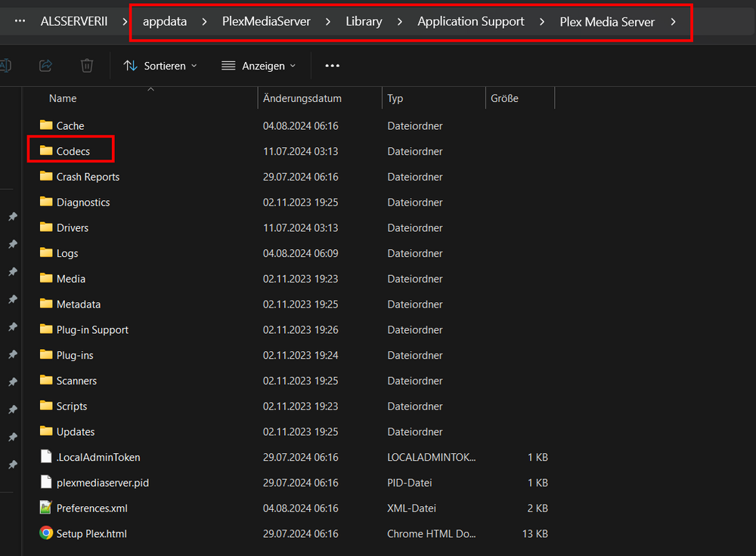Select the Preferences.xml file icon
The width and height of the screenshot is (756, 556).
(46, 508)
